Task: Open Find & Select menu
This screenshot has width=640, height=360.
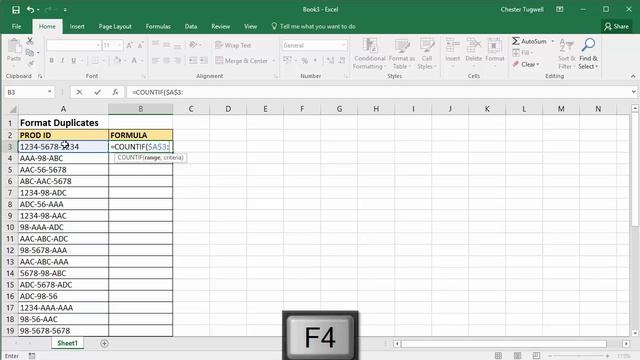Action: pyautogui.click(x=588, y=53)
